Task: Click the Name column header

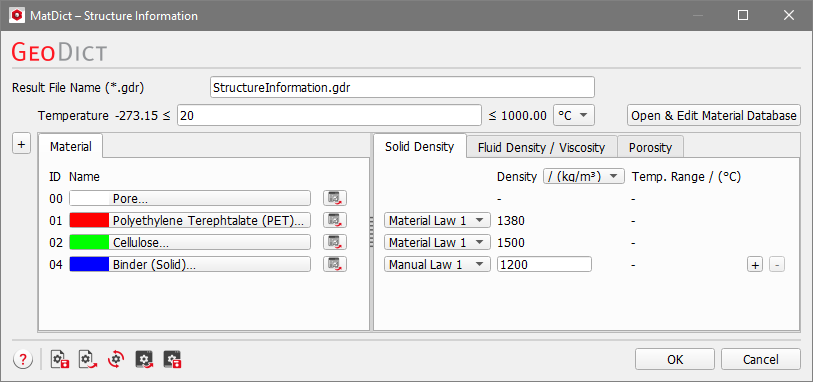Action: 84,177
